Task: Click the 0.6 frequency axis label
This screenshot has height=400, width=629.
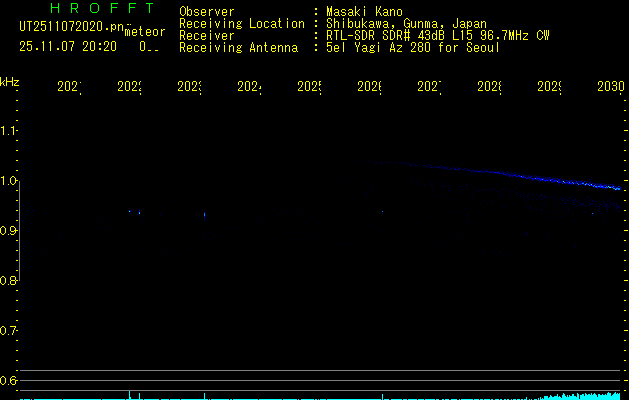Action: pos(8,380)
